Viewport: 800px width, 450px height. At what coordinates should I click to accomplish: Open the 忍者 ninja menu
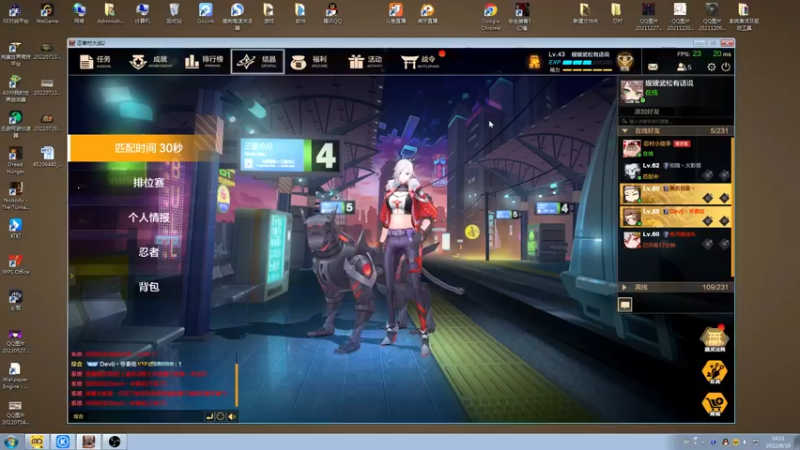click(x=148, y=252)
